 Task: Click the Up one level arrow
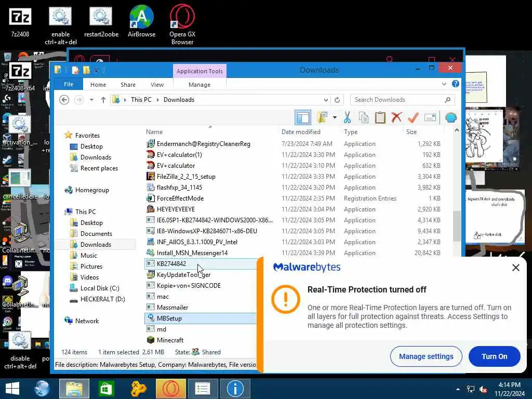point(103,100)
